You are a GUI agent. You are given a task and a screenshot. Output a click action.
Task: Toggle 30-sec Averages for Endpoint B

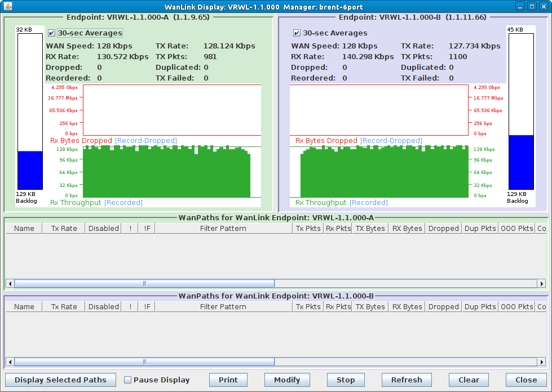(x=297, y=33)
